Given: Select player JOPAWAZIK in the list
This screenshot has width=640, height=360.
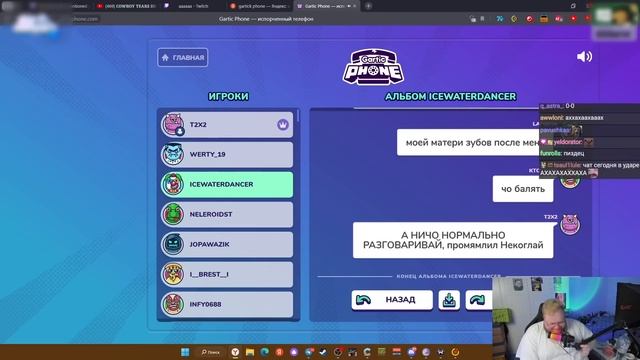Looking at the screenshot, I should point(227,244).
